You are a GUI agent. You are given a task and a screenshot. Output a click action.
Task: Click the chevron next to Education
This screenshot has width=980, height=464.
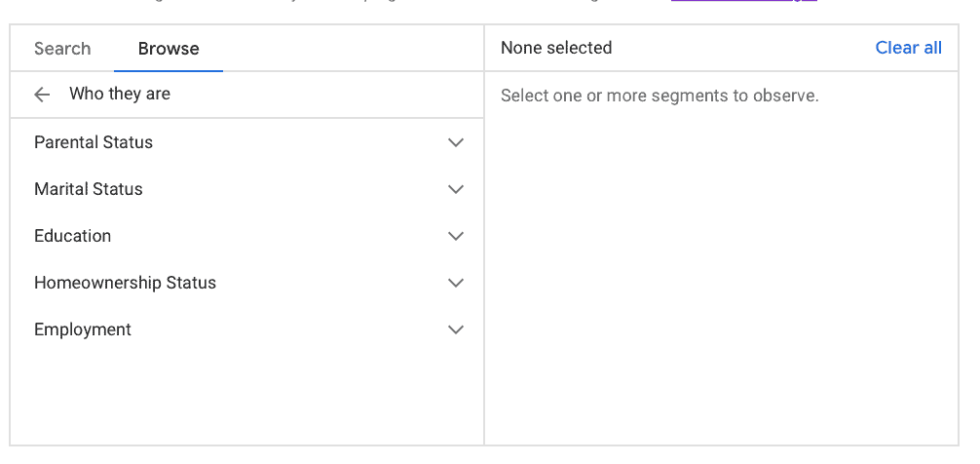[455, 236]
